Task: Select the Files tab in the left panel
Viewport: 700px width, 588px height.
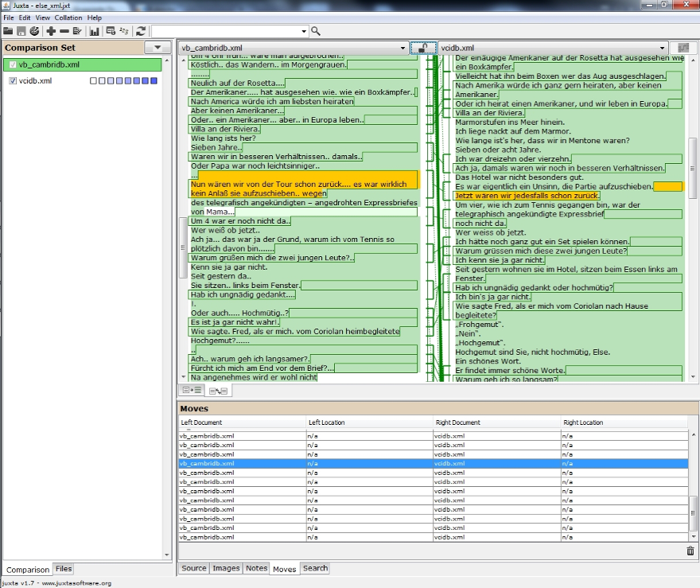Action: (64, 568)
